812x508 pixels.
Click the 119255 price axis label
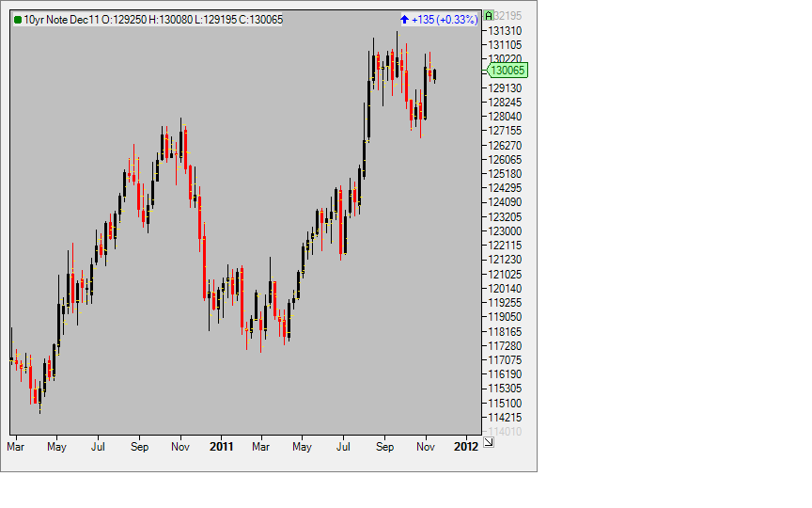click(505, 303)
